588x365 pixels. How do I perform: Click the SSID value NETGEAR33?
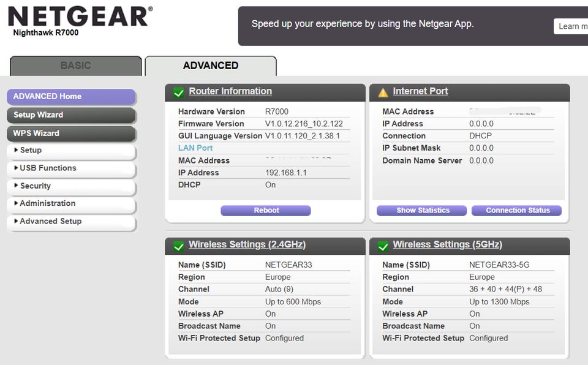pyautogui.click(x=288, y=265)
